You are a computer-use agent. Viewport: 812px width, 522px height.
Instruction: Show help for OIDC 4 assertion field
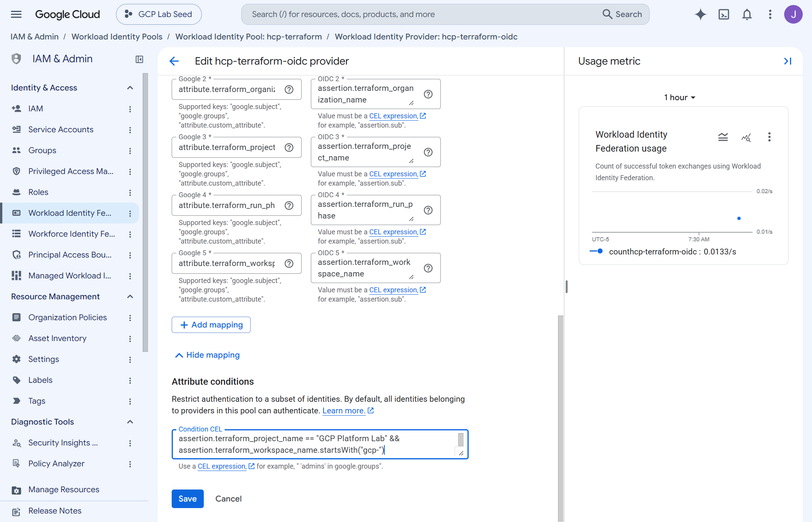coord(428,210)
